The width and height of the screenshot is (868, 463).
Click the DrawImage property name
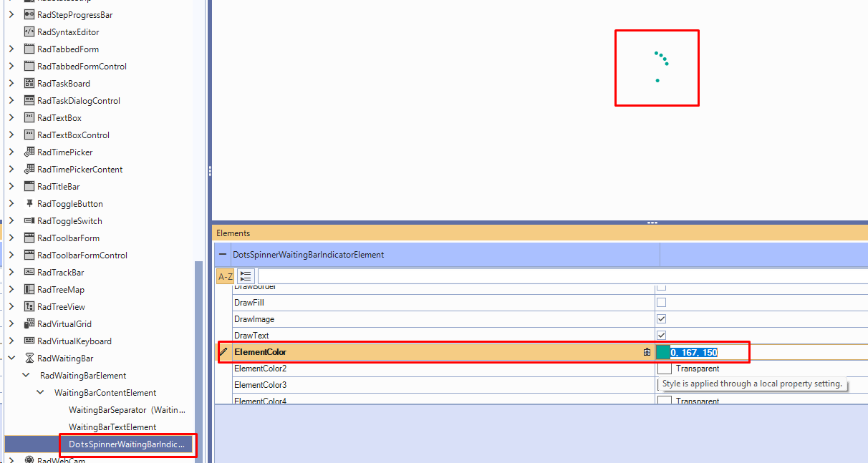tap(254, 319)
